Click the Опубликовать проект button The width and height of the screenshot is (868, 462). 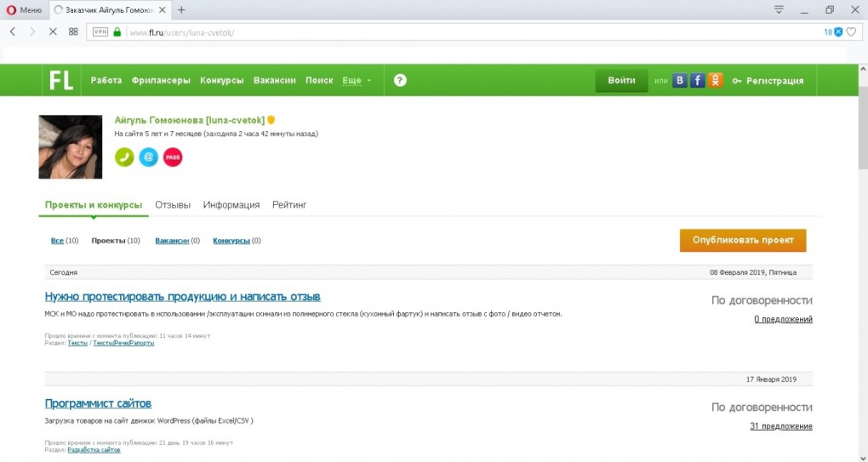click(743, 240)
